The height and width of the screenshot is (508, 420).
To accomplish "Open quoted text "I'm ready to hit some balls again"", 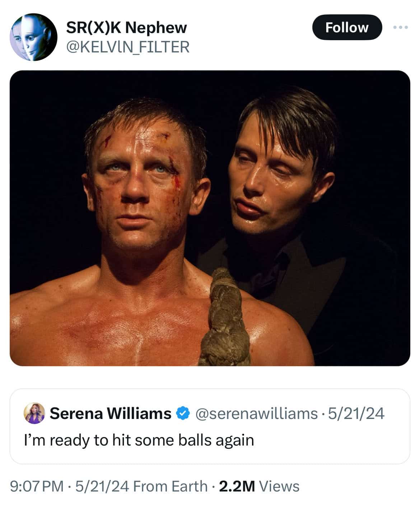I will (x=139, y=440).
